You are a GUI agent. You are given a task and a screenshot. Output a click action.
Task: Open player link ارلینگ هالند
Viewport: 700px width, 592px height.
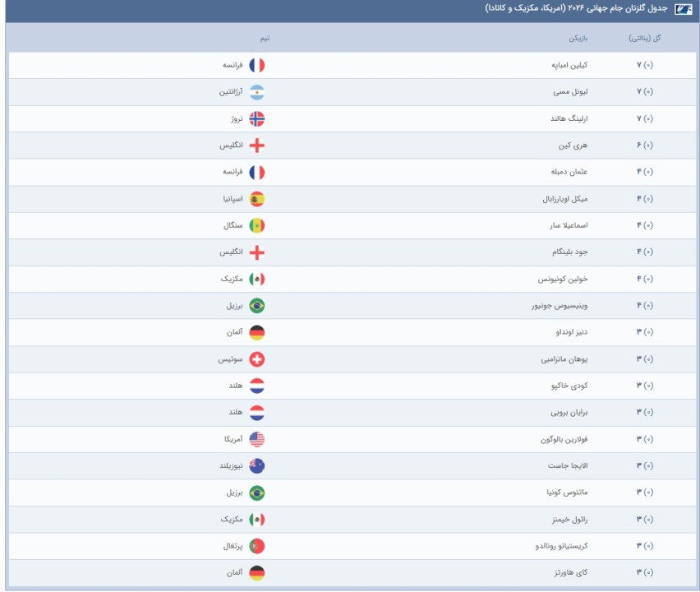[x=569, y=118]
